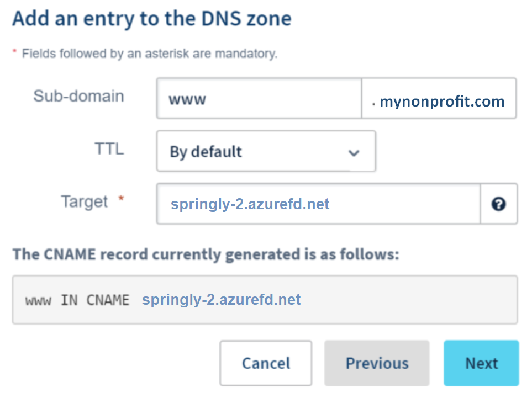Image resolution: width=532 pixels, height=398 pixels.
Task: Click the 'Add an entry to the DNS zone' heading
Action: pos(151,19)
